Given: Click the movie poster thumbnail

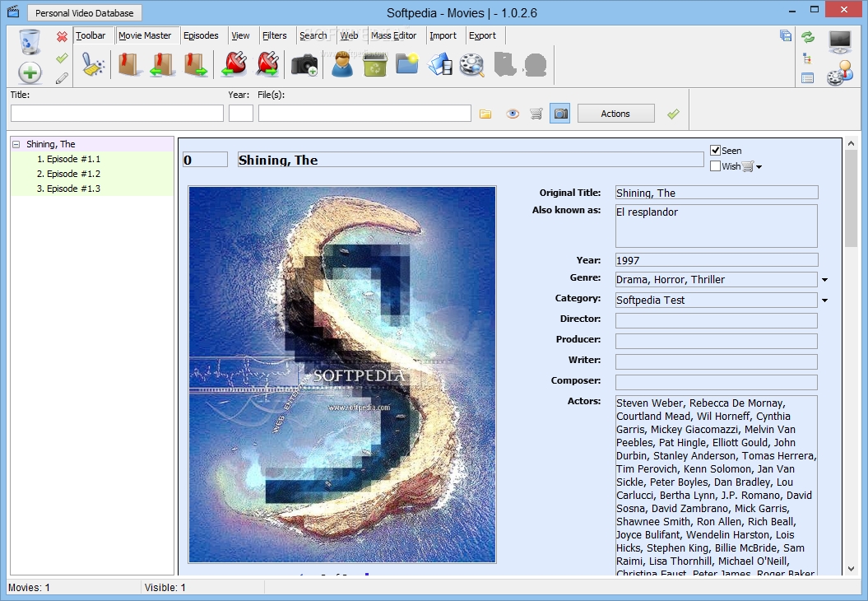Looking at the screenshot, I should point(342,375).
